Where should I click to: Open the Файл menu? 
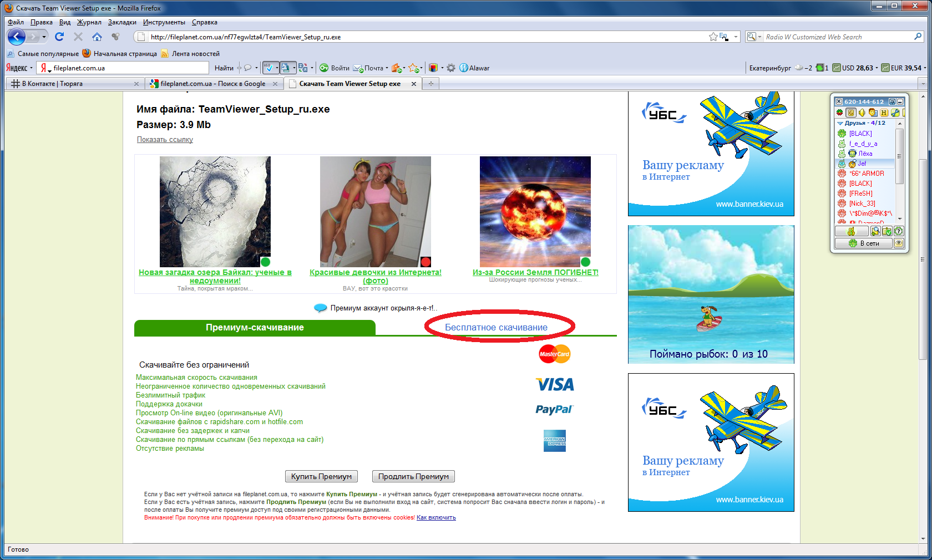click(x=16, y=22)
